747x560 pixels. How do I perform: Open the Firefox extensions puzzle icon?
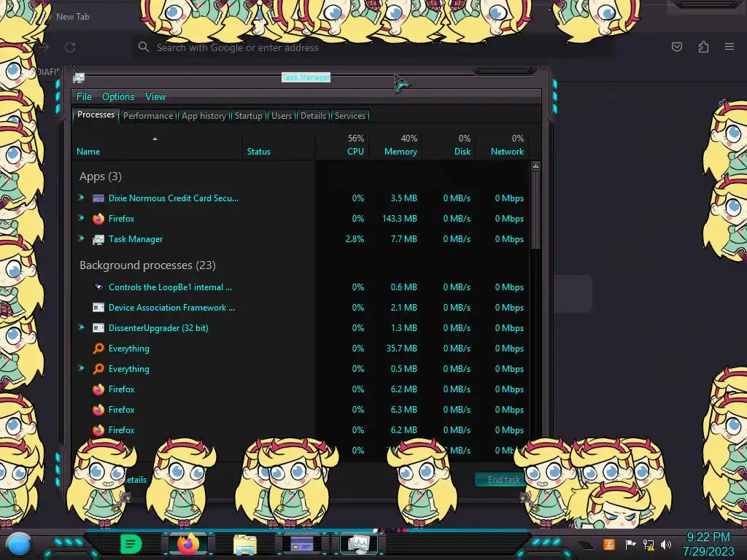[x=703, y=47]
